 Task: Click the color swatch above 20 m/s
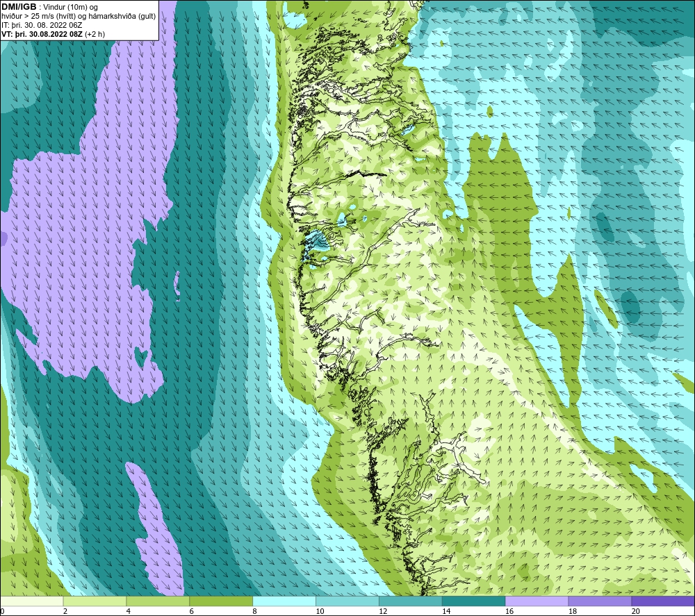click(x=663, y=601)
